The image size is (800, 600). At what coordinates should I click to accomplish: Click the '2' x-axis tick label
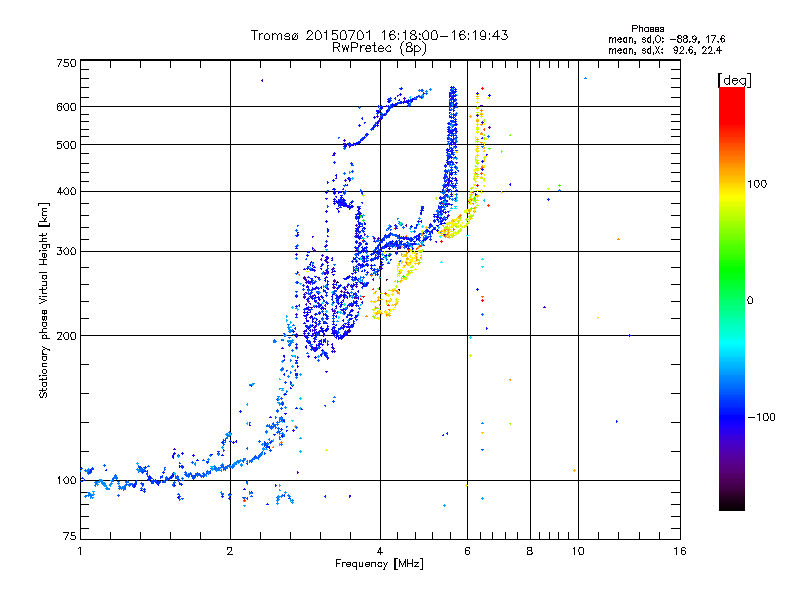click(x=230, y=551)
